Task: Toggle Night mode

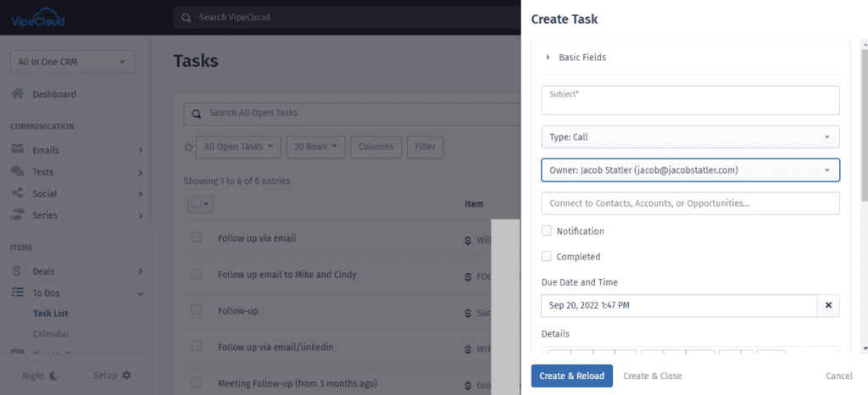Action: [40, 376]
